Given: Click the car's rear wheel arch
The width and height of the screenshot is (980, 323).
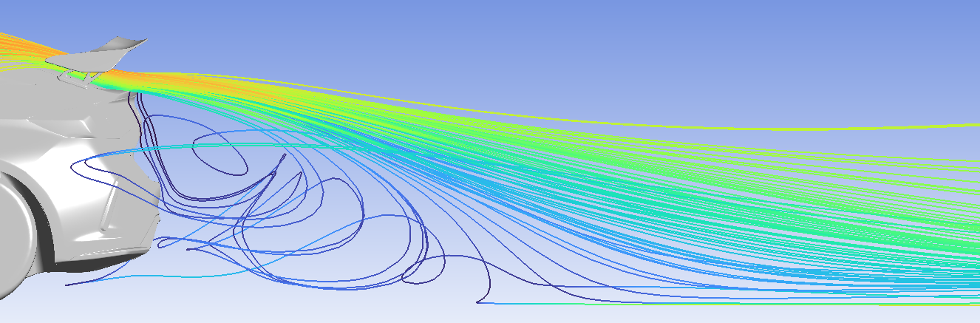Looking at the screenshot, I should coord(30,194).
